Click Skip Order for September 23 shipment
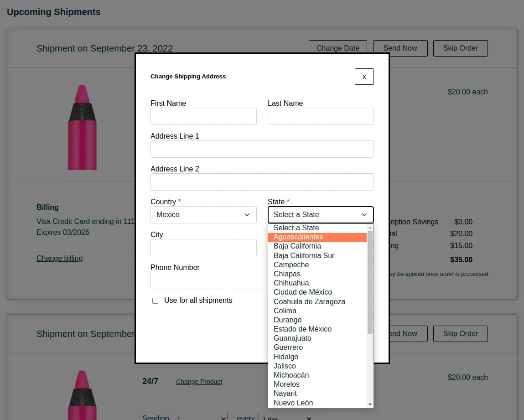Screen dimensions: 524x420 coord(461,48)
